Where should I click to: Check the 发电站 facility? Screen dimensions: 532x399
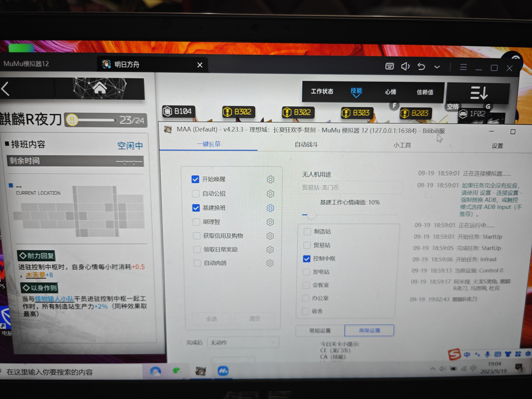(306, 272)
